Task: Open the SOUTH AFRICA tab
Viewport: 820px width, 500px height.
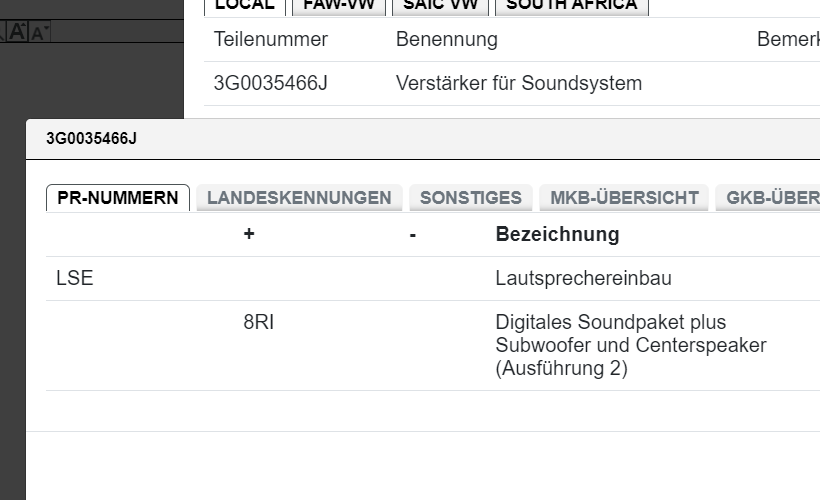Action: [x=571, y=5]
